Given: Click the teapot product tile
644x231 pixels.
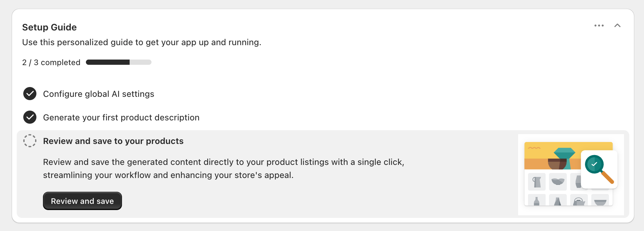Looking at the screenshot, I should click(x=579, y=201).
